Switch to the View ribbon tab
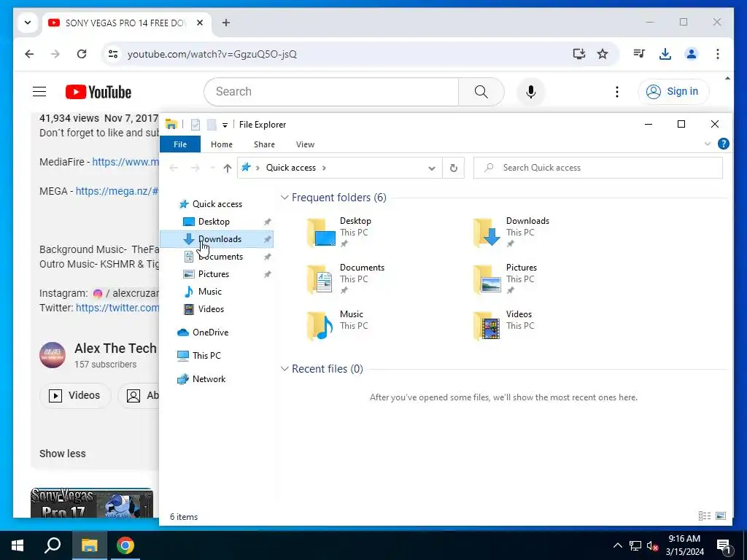 click(x=305, y=144)
